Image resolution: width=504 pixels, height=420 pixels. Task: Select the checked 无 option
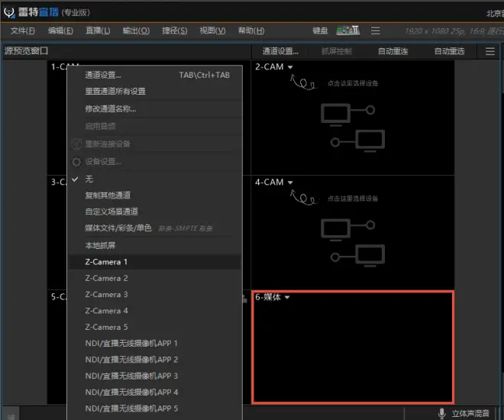155,179
